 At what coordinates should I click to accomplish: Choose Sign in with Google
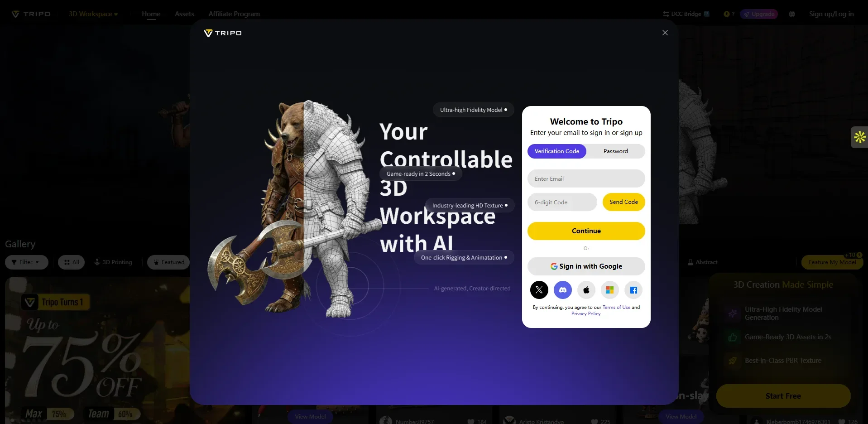point(586,266)
